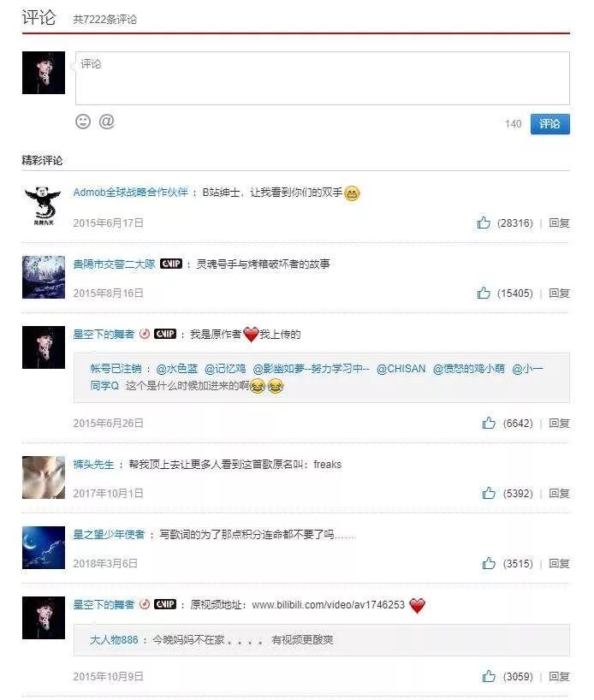Screen dimensions: 594x700
Task: Like the comment with 15405 likes
Action: [484, 293]
